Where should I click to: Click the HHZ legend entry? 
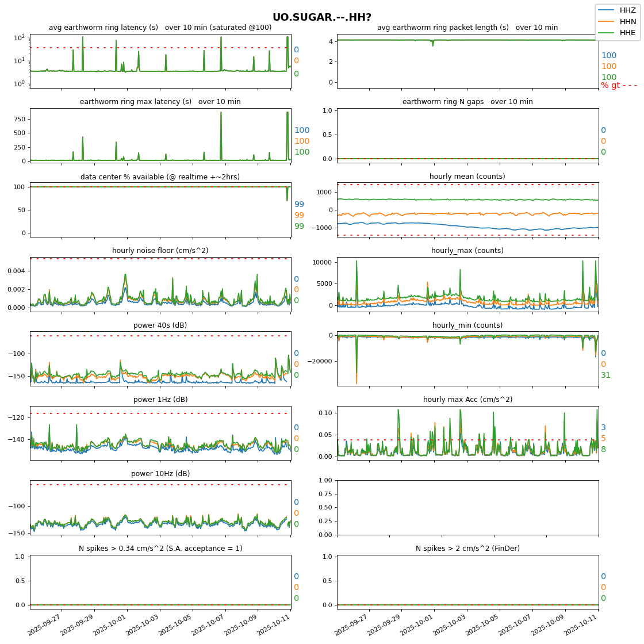pyautogui.click(x=618, y=10)
